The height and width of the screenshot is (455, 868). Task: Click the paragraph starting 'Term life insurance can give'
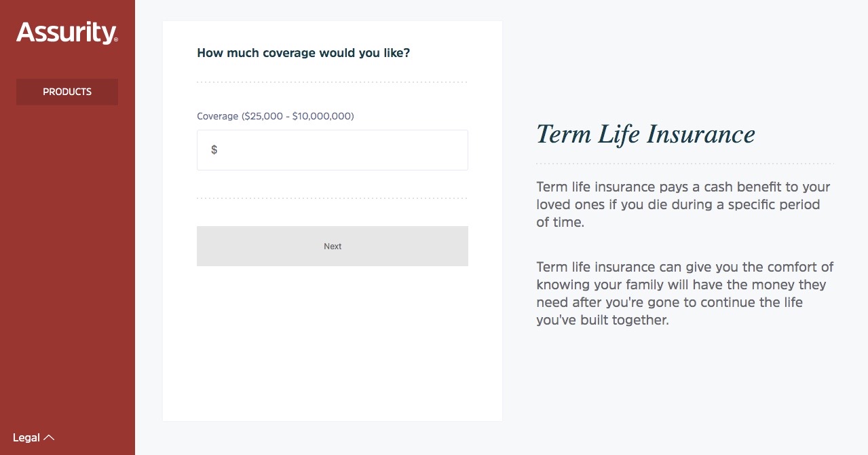[x=684, y=293]
